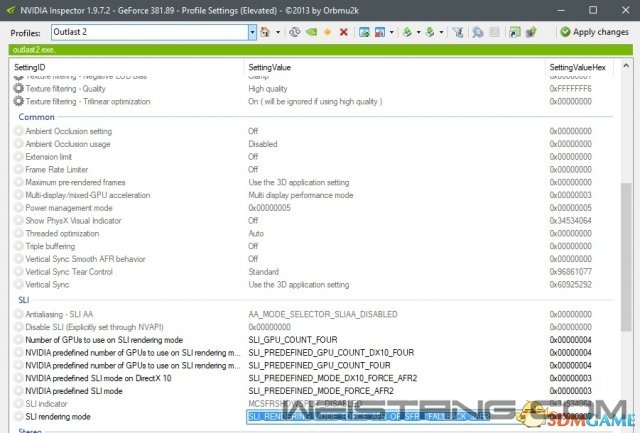Click the gear icon beside Trilinear optimization

[x=18, y=101]
